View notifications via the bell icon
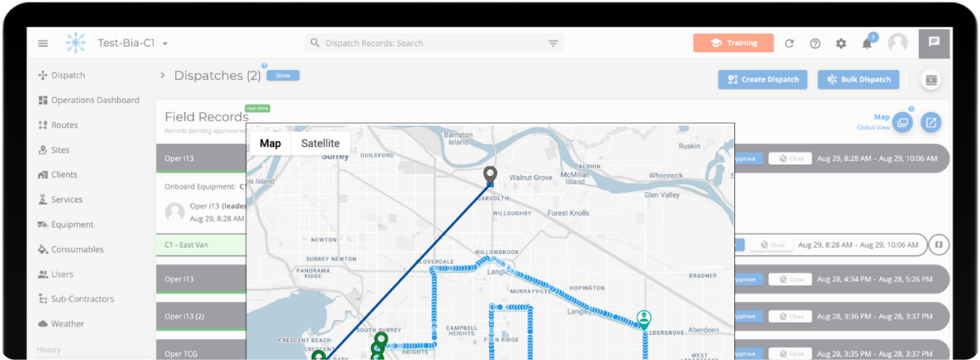Image resolution: width=980 pixels, height=360 pixels. (867, 44)
